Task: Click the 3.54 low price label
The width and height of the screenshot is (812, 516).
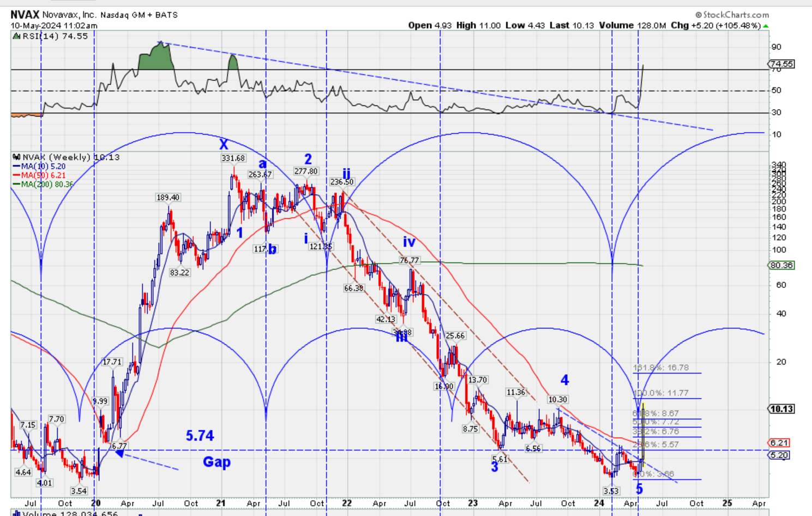Action: 79,491
